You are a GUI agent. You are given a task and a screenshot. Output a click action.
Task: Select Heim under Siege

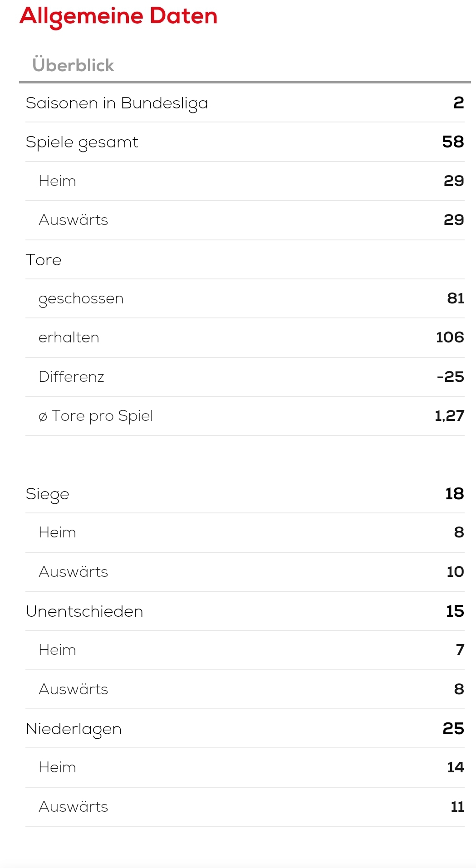(58, 532)
